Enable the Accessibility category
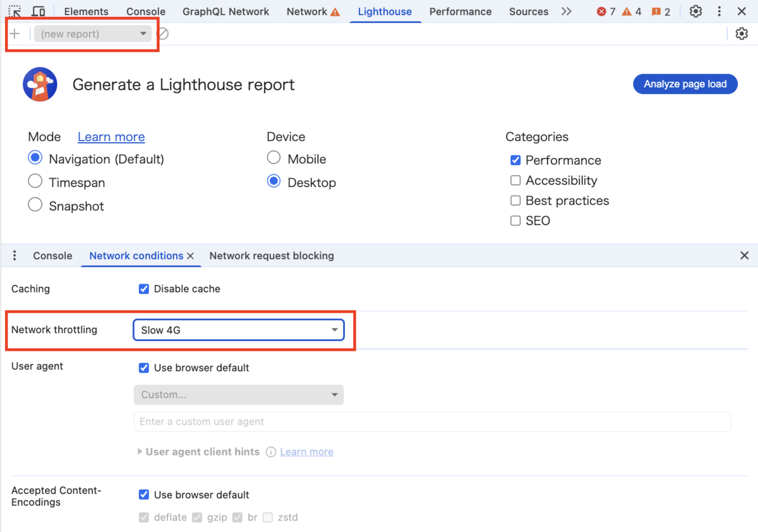Image resolution: width=758 pixels, height=532 pixels. (x=515, y=181)
